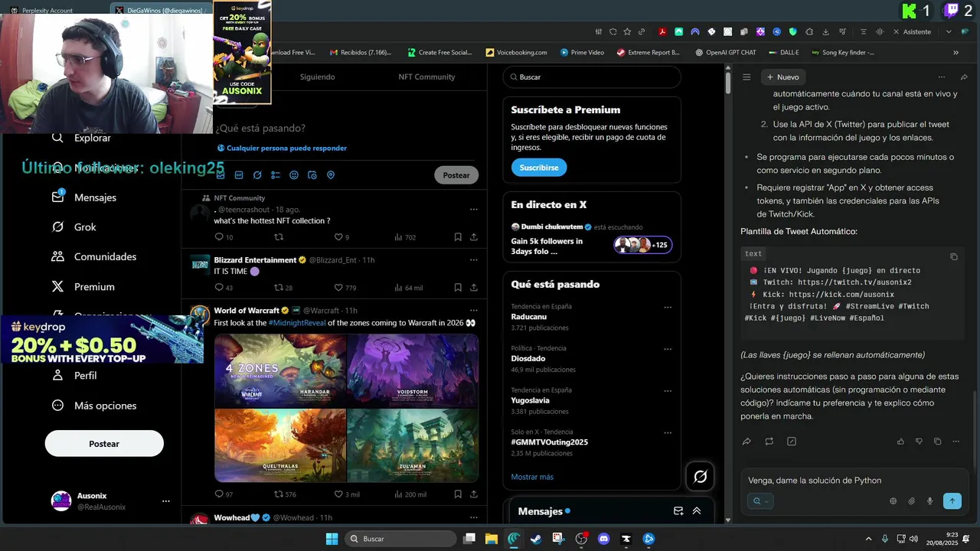Open the Voidstorm zone image
This screenshot has width=980, height=551.
click(x=413, y=370)
